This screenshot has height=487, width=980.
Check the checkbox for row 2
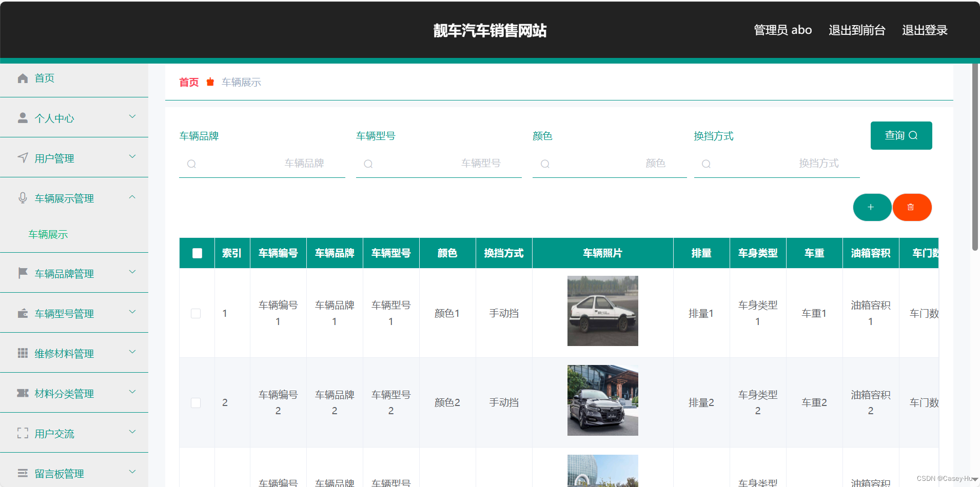coord(195,403)
